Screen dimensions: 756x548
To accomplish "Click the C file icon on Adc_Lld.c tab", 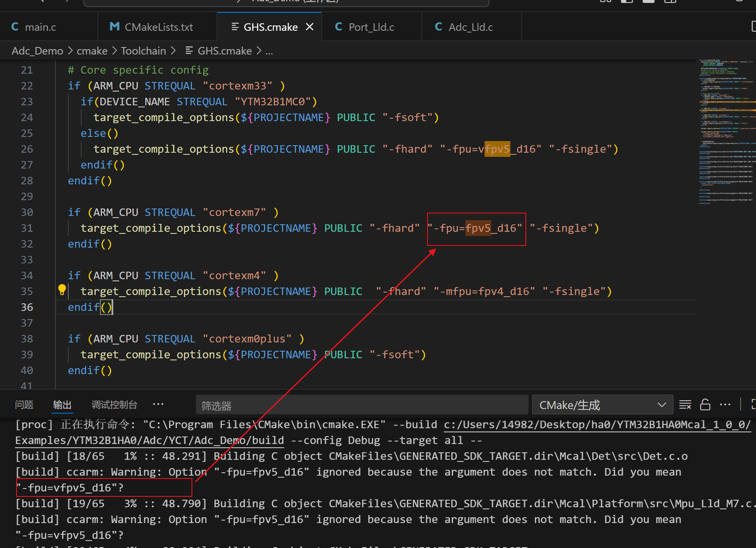I will click(x=439, y=27).
